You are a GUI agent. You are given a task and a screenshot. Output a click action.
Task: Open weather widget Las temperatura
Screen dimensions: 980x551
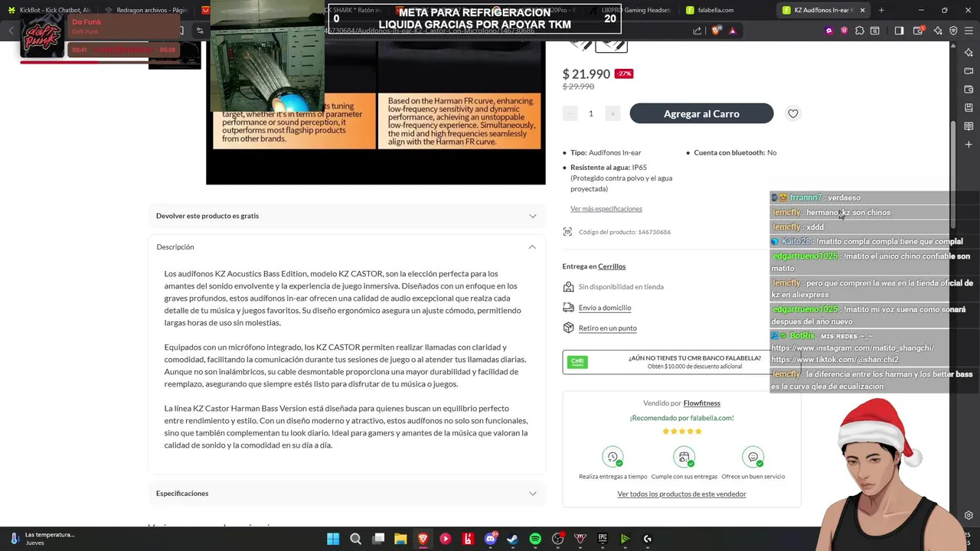pos(42,539)
